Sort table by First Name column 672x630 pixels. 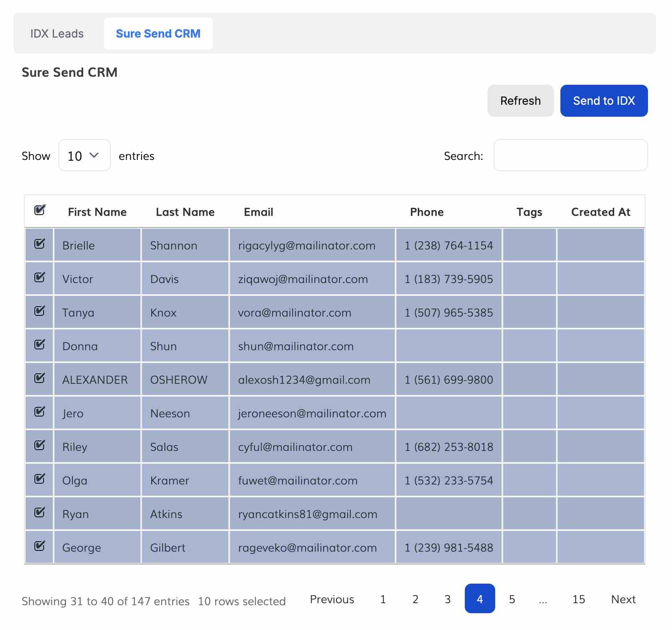coord(97,212)
